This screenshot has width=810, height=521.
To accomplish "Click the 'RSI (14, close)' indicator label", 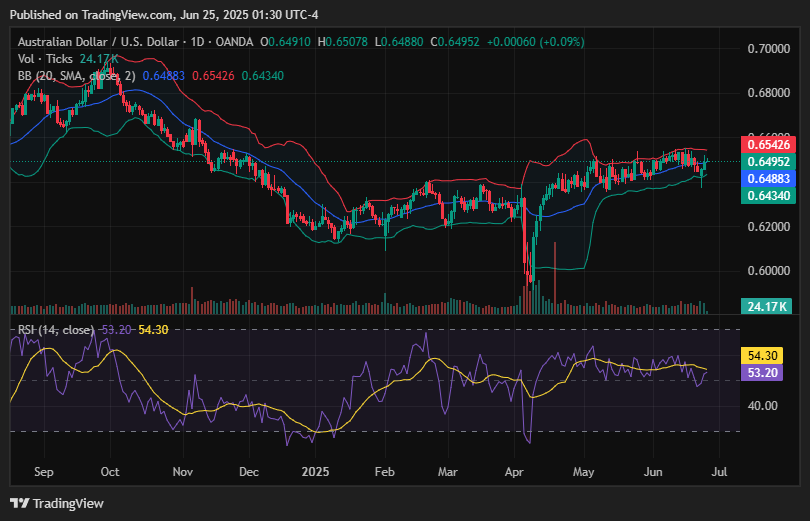I will 56,329.
